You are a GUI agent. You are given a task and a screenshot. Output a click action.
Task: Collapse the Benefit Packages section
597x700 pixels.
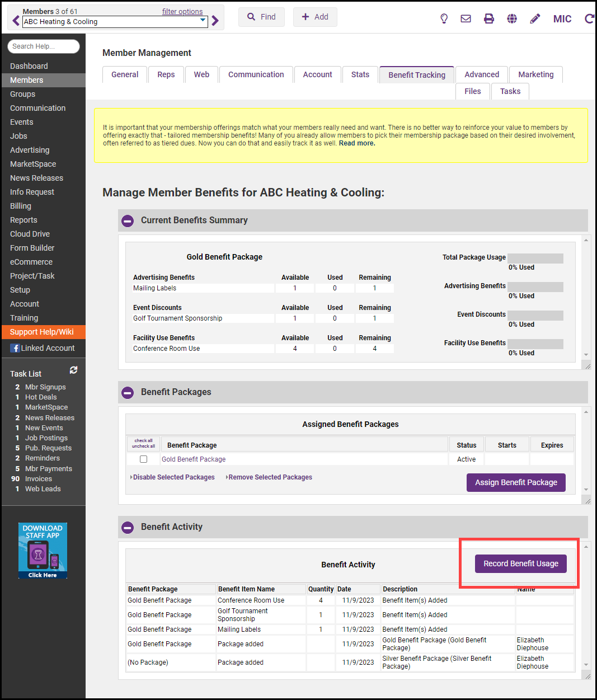(x=128, y=393)
